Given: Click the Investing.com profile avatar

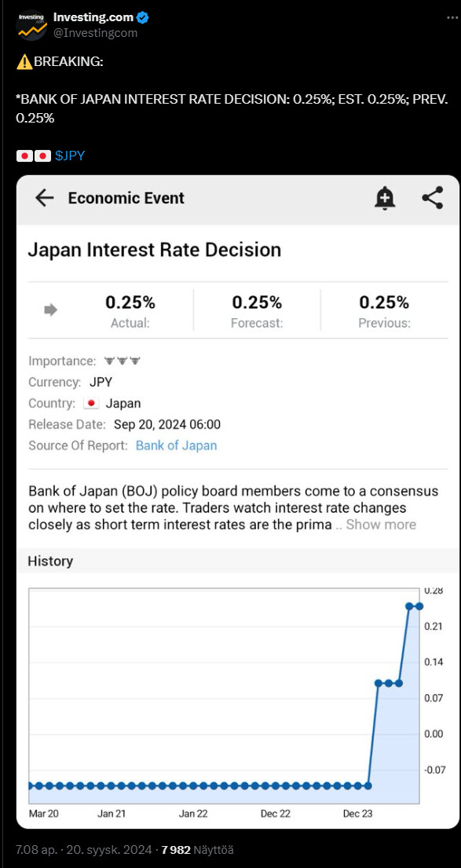Looking at the screenshot, I should point(31,25).
